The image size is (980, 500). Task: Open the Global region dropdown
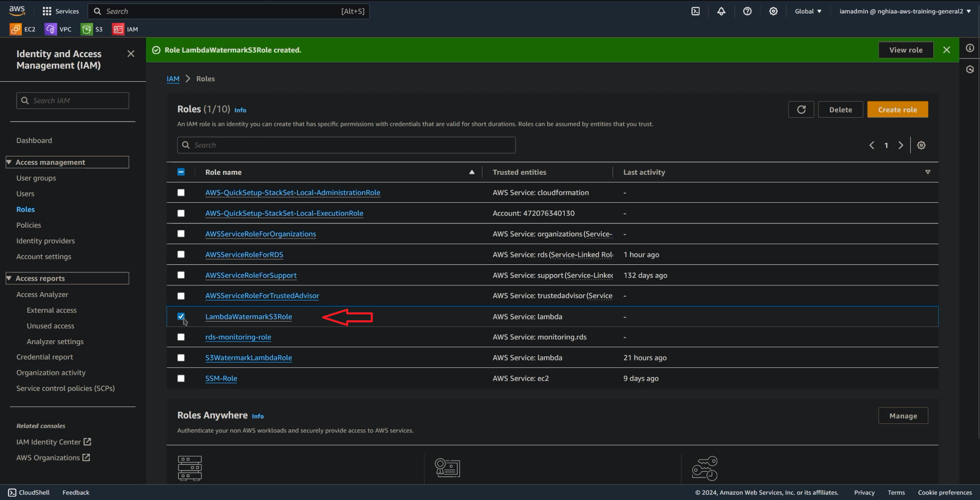(x=808, y=11)
